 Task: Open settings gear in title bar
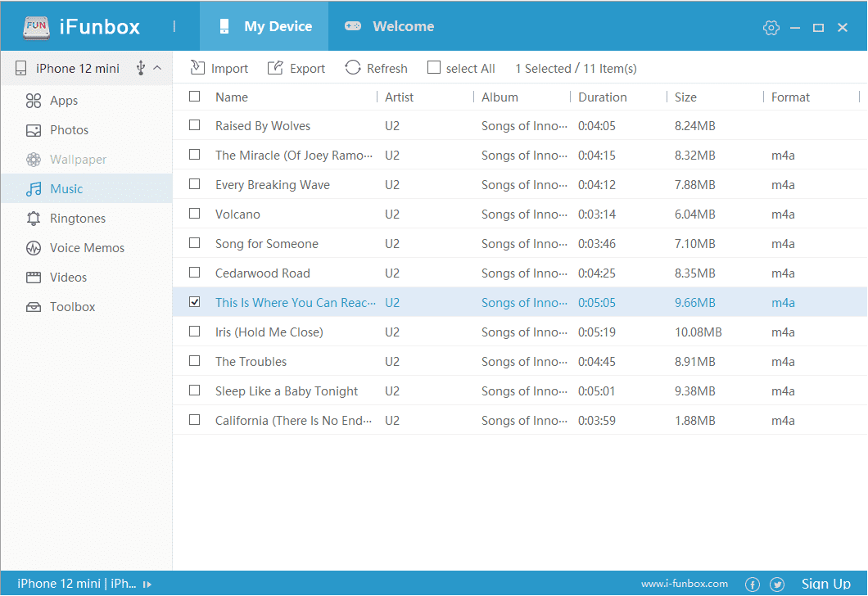(771, 28)
